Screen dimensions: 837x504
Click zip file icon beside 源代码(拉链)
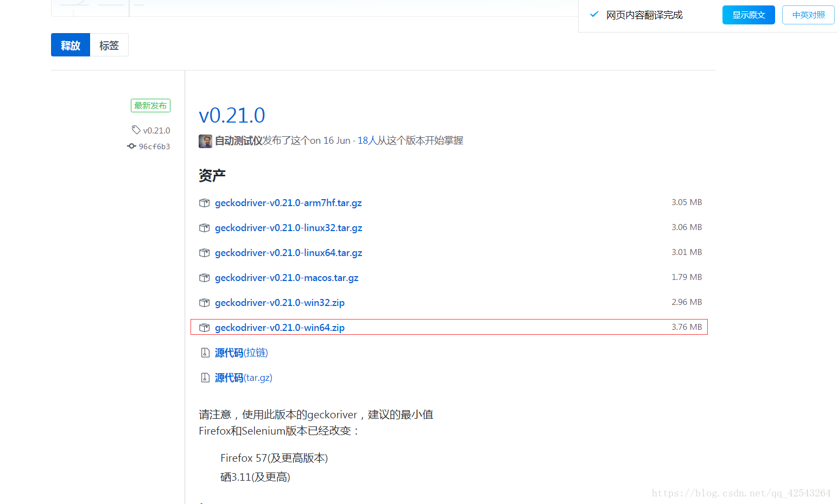205,353
